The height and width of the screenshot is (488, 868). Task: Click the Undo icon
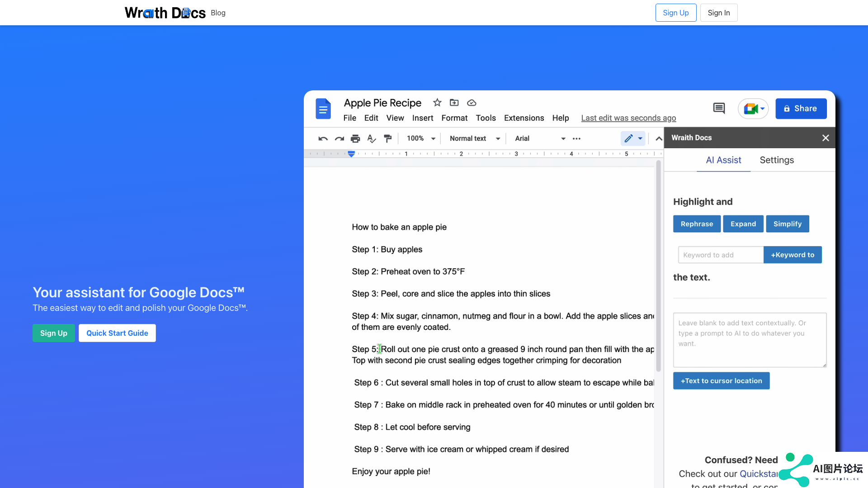[323, 139]
